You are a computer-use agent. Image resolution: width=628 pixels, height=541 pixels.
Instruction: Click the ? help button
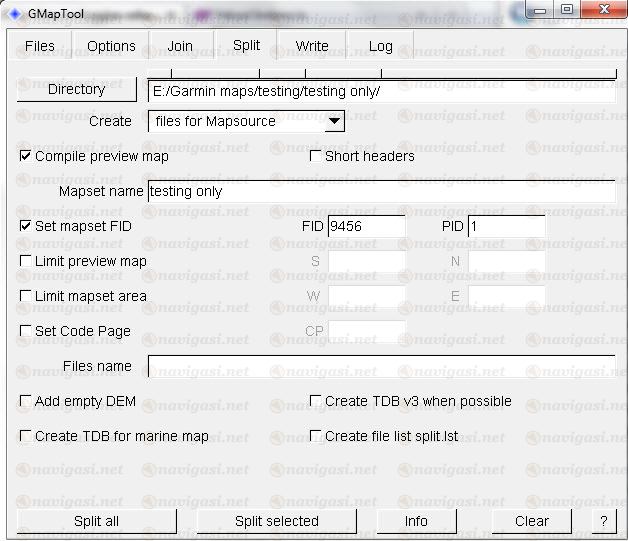pos(603,521)
